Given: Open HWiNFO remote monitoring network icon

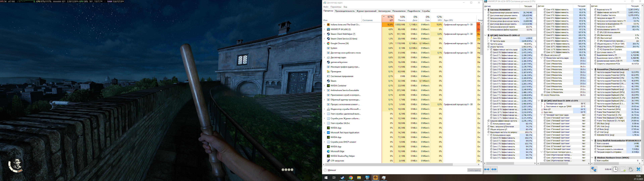Looking at the screenshot, I should [x=594, y=169].
